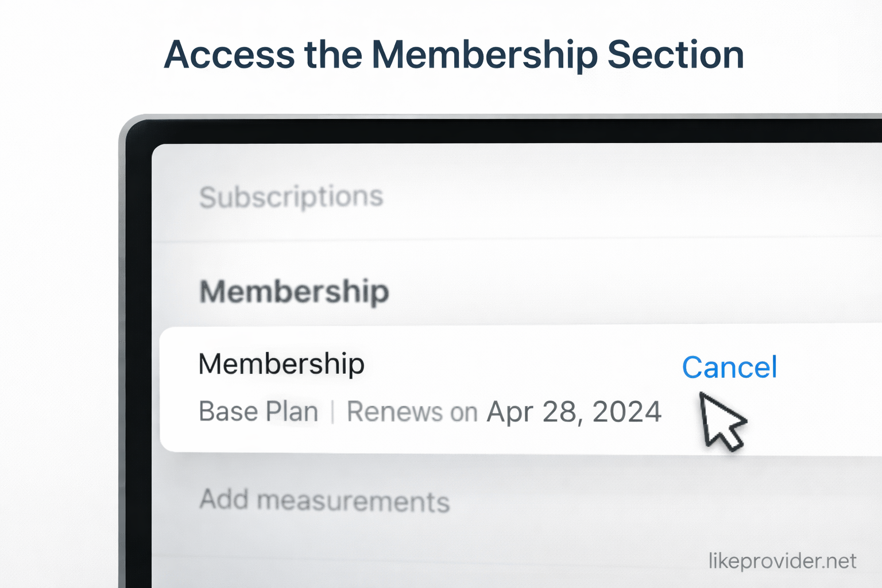The image size is (882, 588).
Task: Click the vertical divider after Base Plan
Action: point(332,412)
